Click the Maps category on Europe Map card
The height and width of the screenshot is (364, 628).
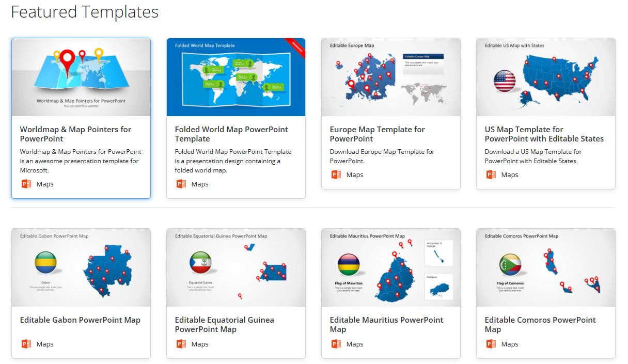click(355, 175)
